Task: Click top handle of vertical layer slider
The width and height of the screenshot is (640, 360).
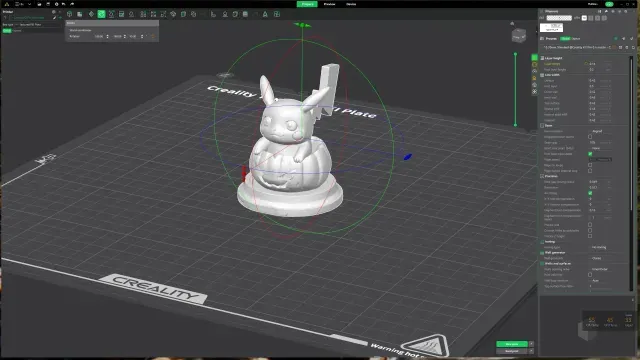Action: click(515, 54)
